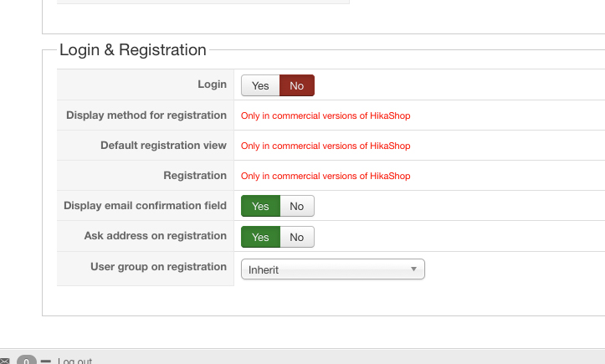
Task: Open the User group on registration dropdown
Action: 332,269
